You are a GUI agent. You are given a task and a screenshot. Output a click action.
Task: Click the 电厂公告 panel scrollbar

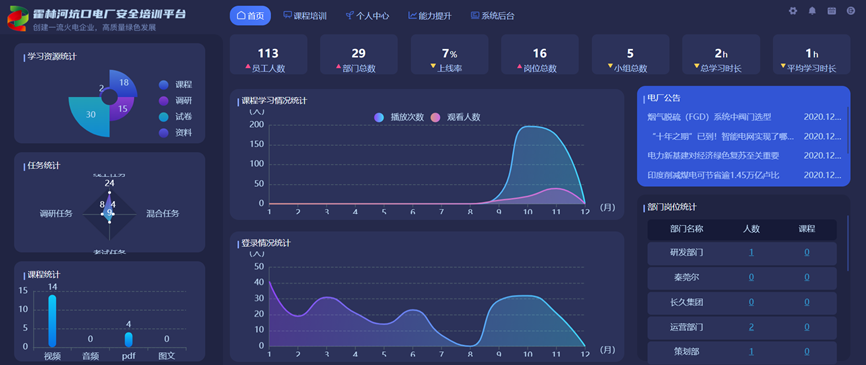pos(848,130)
